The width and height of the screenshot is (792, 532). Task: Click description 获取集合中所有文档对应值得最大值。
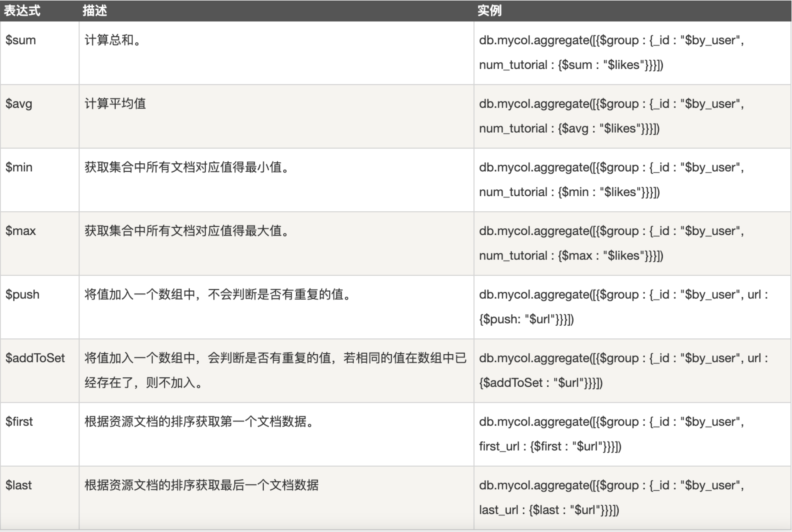186,231
